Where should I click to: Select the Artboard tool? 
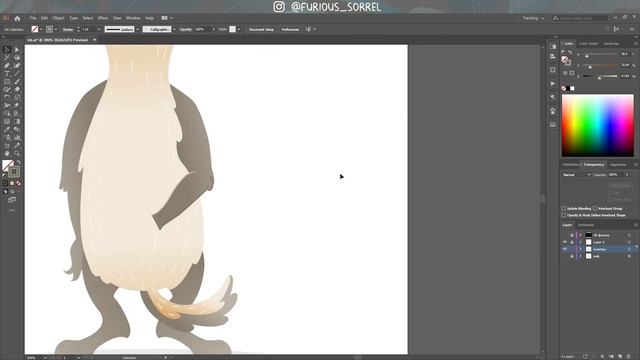[7, 145]
